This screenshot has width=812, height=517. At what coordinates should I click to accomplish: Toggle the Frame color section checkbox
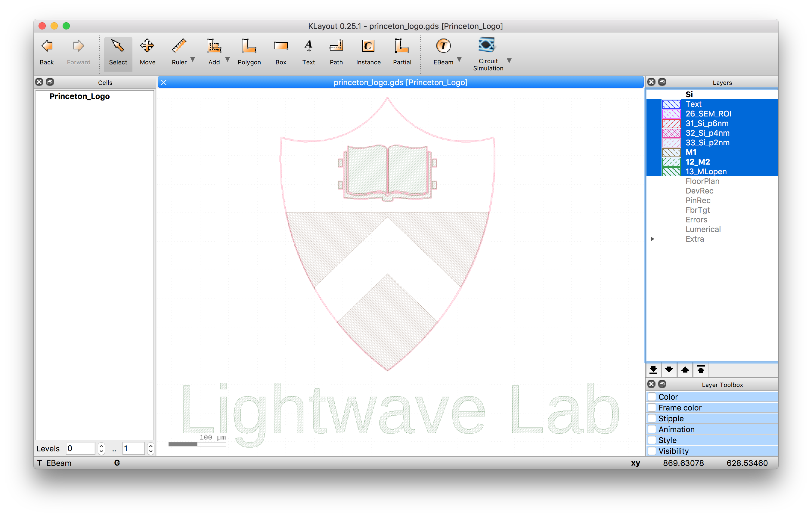652,407
